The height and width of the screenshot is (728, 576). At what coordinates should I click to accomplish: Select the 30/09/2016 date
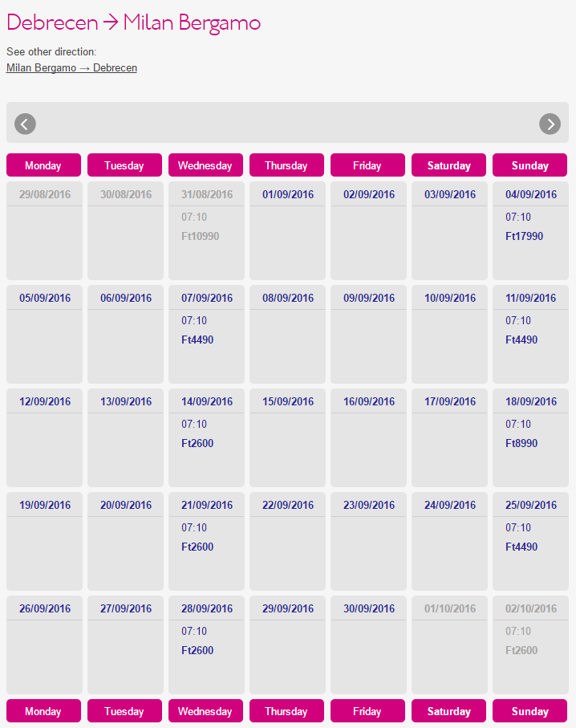click(369, 608)
